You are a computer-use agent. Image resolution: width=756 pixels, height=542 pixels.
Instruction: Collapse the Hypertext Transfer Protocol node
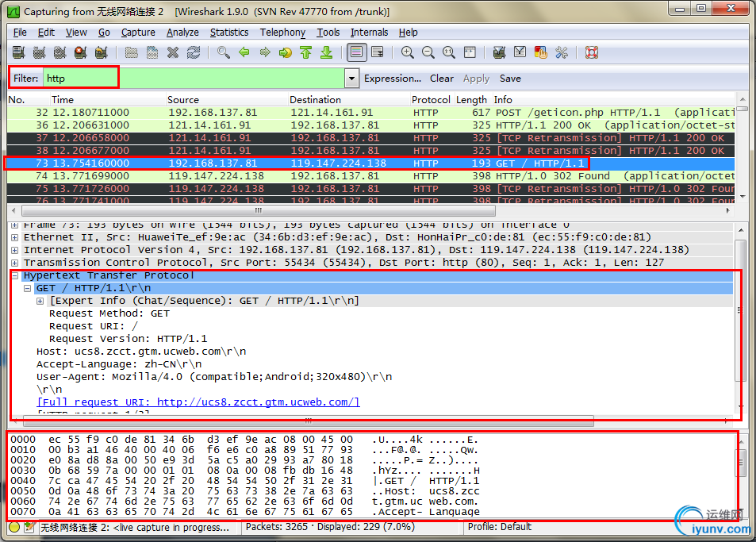pyautogui.click(x=15, y=276)
